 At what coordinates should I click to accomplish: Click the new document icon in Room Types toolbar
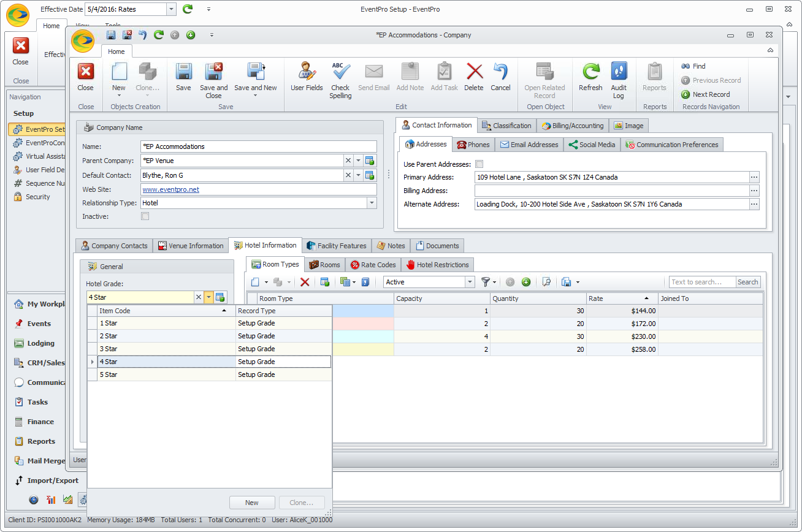(x=256, y=282)
